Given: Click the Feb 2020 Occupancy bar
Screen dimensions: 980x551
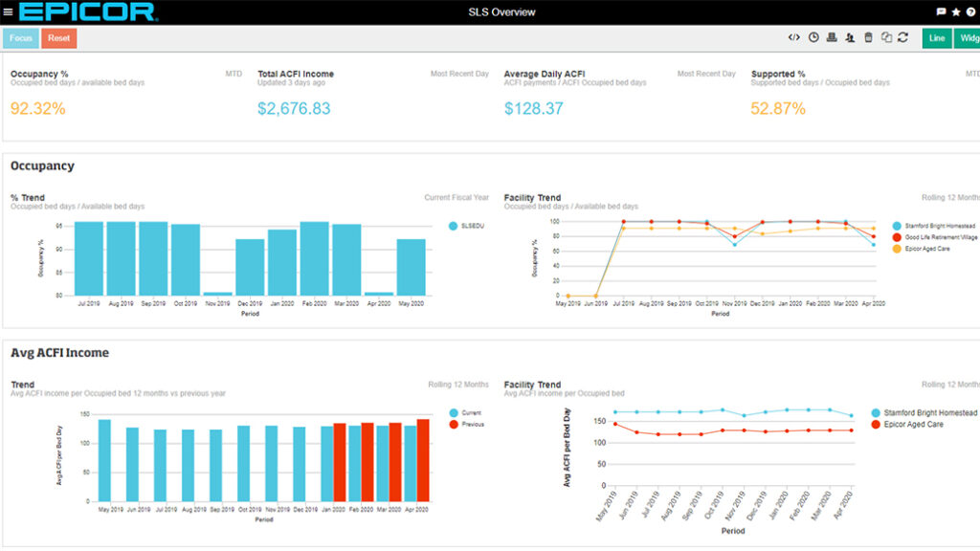Looking at the screenshot, I should (x=314, y=258).
